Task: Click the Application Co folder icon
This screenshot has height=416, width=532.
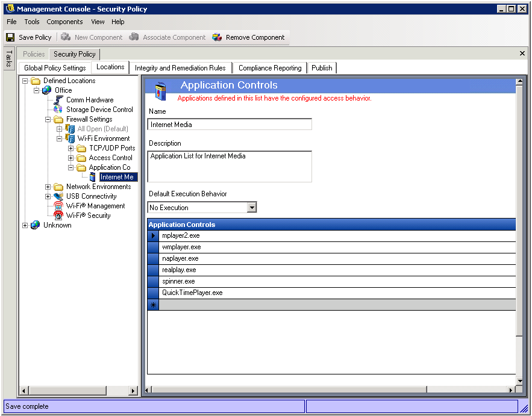Action: click(x=81, y=167)
